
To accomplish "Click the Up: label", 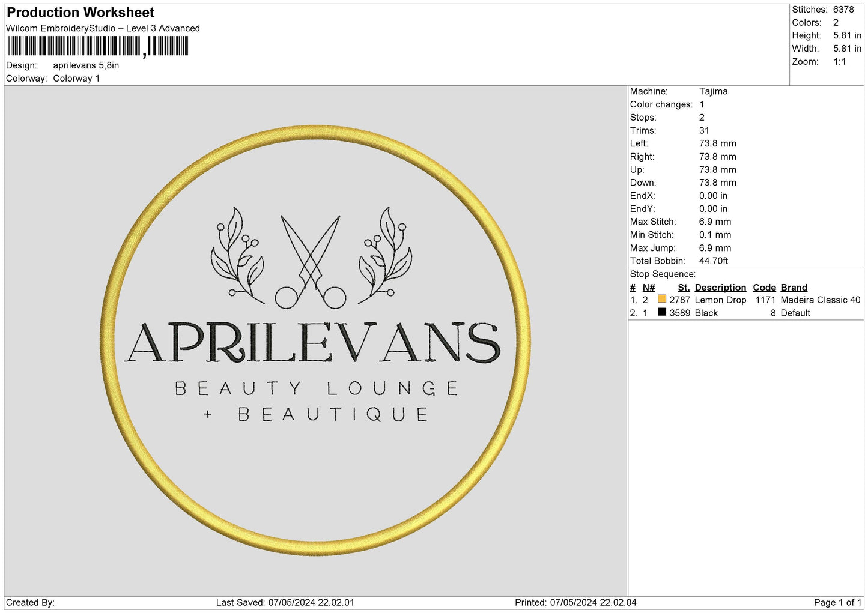I will 637,170.
